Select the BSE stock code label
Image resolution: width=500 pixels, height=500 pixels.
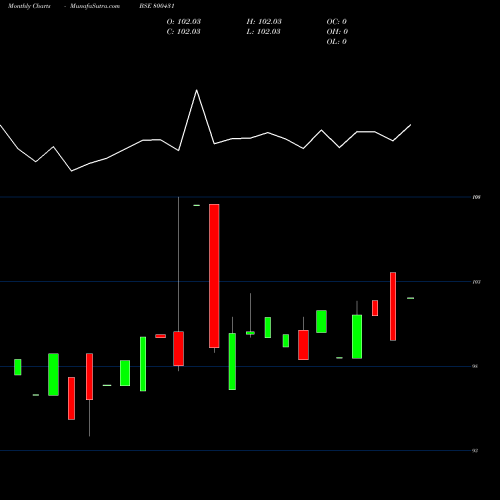157,6
